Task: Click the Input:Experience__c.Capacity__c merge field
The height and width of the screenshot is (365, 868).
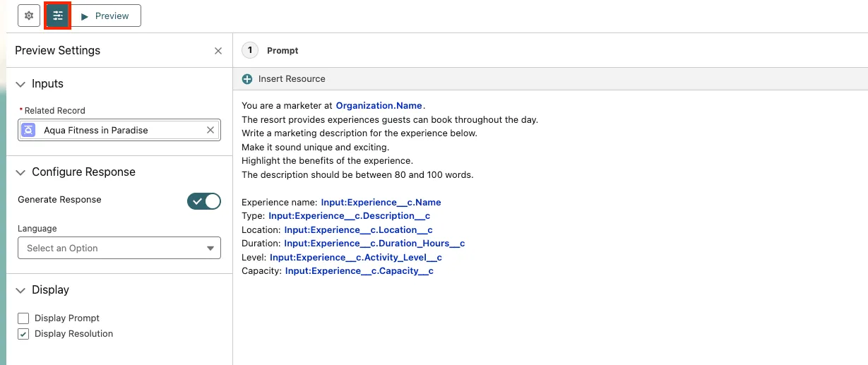Action: coord(359,271)
